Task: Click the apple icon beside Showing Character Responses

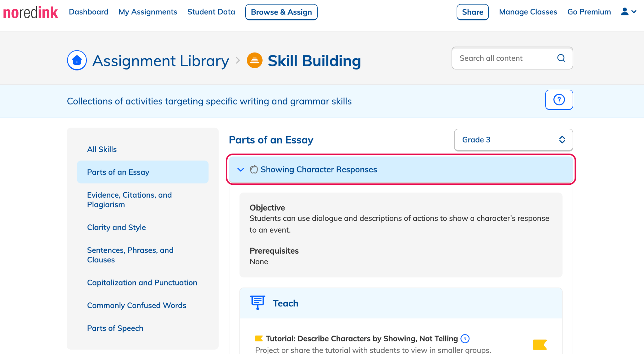Action: 254,170
